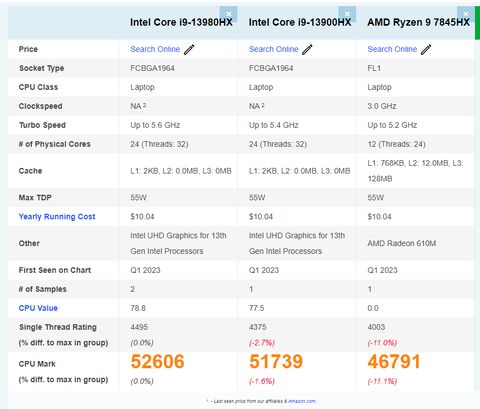Image resolution: width=480 pixels, height=409 pixels.
Task: Click the CPU value 77.5
Action: pos(257,308)
